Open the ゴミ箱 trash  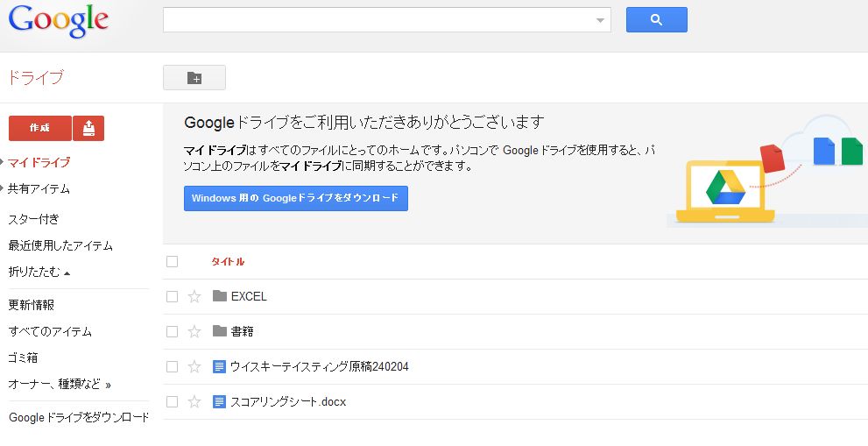pyautogui.click(x=23, y=358)
